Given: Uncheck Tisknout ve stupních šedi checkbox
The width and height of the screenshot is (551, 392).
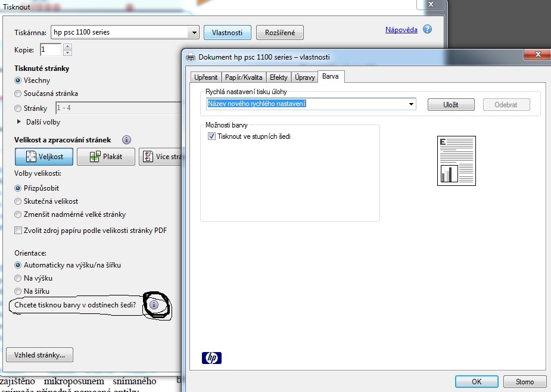Looking at the screenshot, I should 211,136.
